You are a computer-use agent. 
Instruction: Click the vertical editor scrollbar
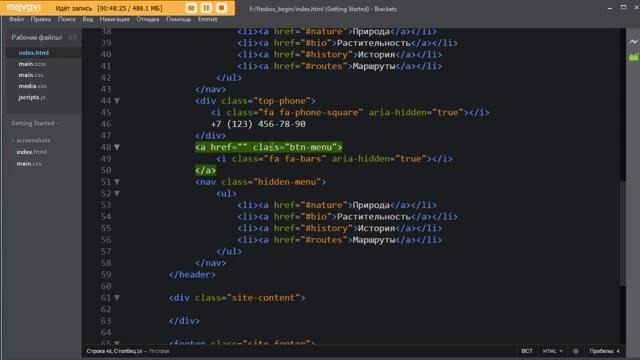622,233
